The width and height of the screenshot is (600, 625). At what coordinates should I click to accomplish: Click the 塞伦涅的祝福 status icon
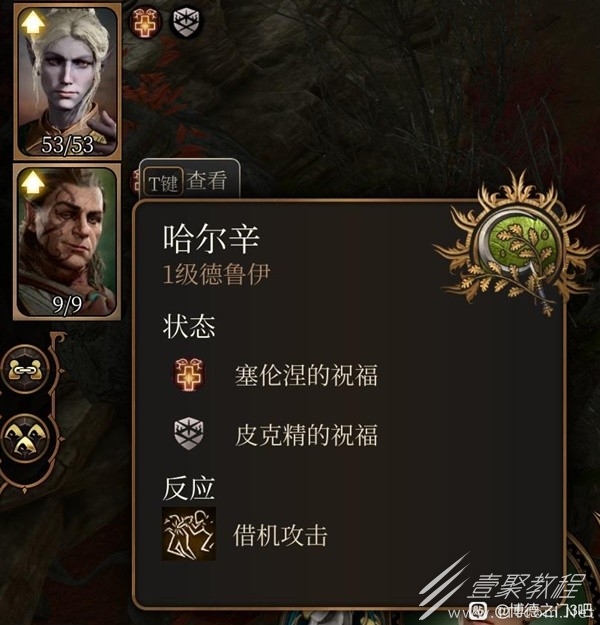pos(189,375)
